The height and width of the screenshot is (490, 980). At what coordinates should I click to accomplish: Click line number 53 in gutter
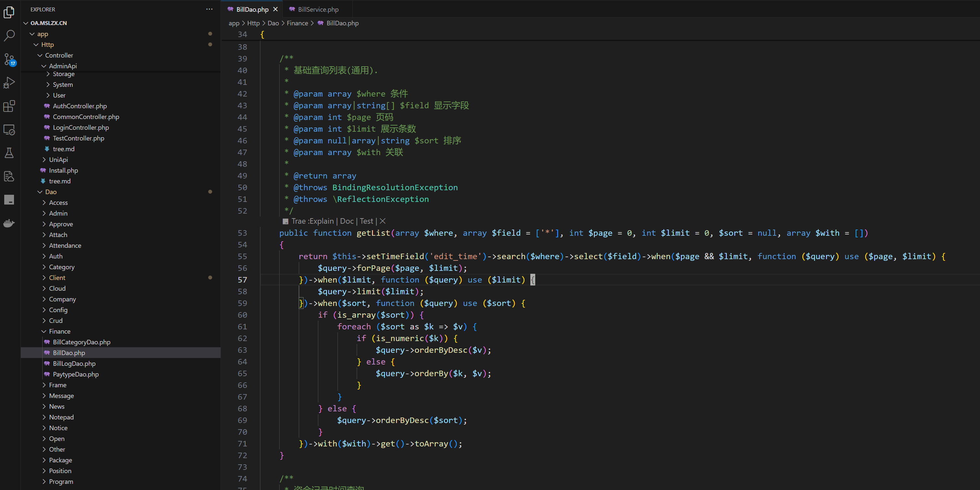(242, 233)
